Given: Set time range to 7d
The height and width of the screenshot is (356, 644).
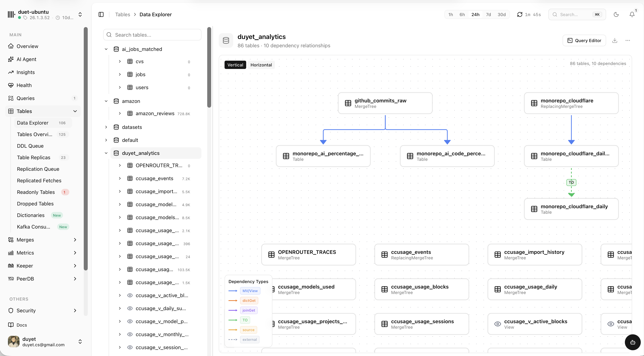Looking at the screenshot, I should pos(488,14).
